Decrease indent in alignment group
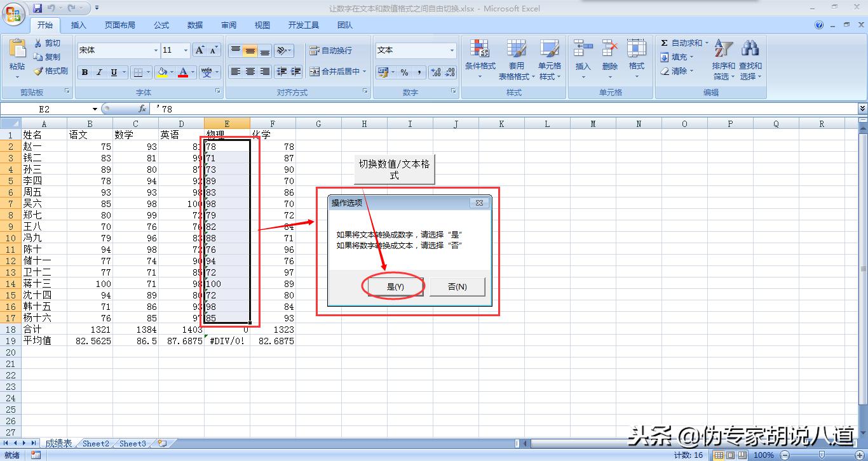This screenshot has height=461, width=868. tap(281, 72)
